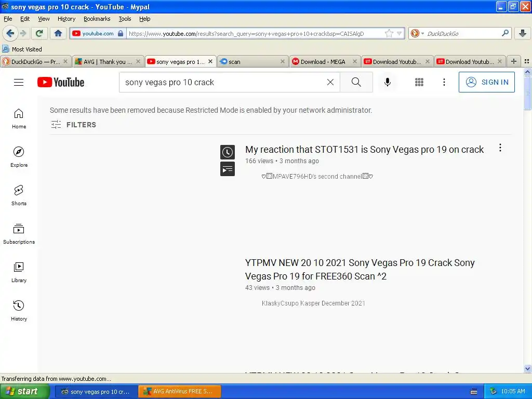The height and width of the screenshot is (399, 532).
Task: Open Library in YouTube sidebar
Action: click(x=19, y=272)
